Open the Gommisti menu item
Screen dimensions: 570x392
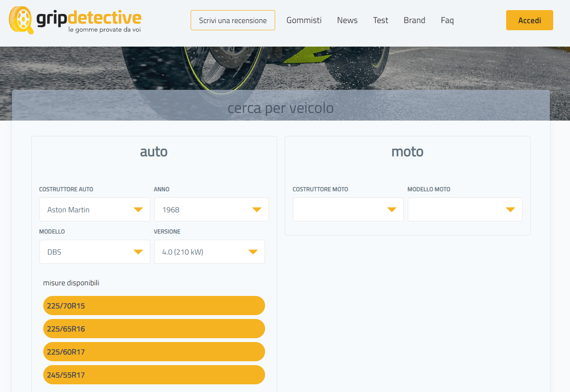[x=304, y=20]
